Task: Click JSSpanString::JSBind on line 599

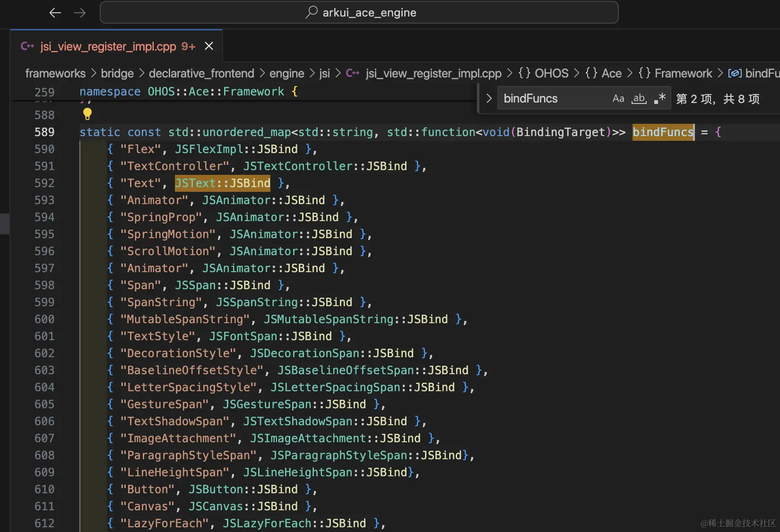Action: [x=284, y=302]
